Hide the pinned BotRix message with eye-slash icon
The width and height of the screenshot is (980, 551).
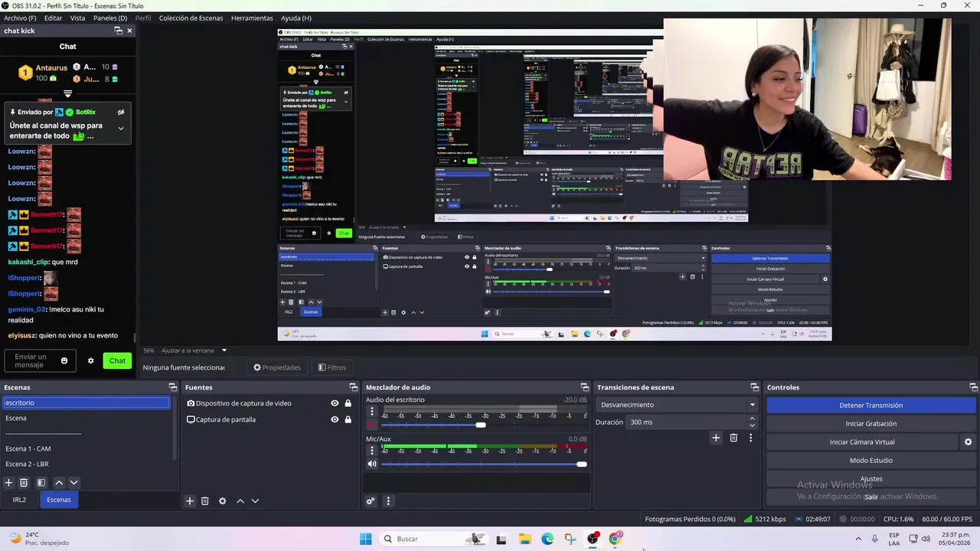pyautogui.click(x=120, y=112)
